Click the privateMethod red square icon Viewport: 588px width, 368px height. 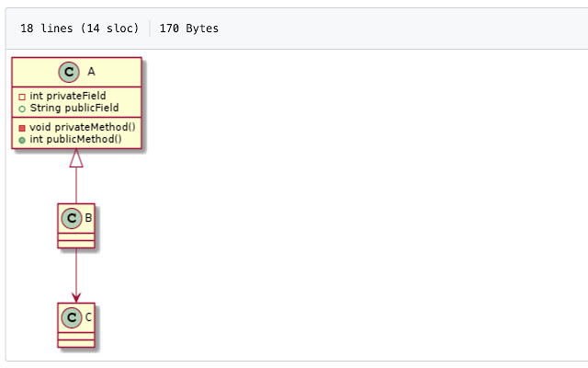pos(21,127)
